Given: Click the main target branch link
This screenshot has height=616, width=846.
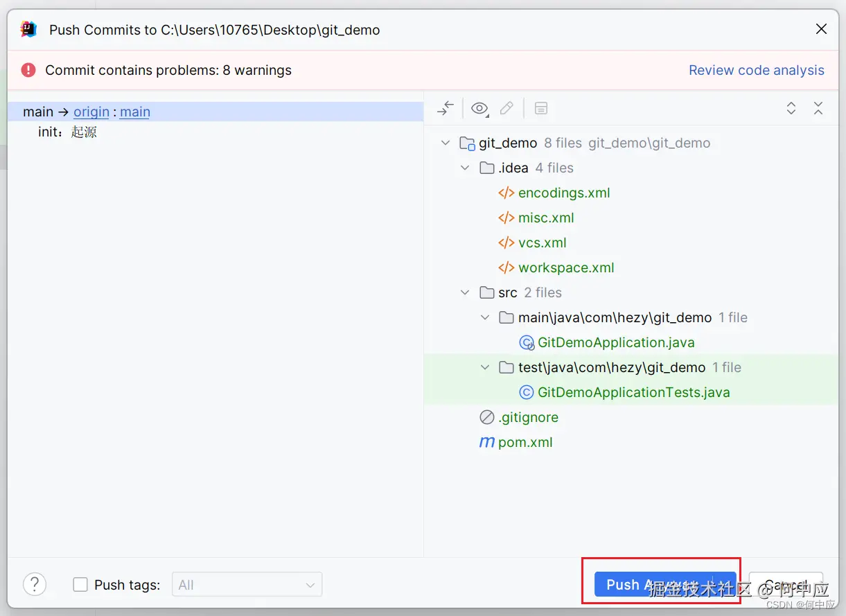Looking at the screenshot, I should (135, 112).
